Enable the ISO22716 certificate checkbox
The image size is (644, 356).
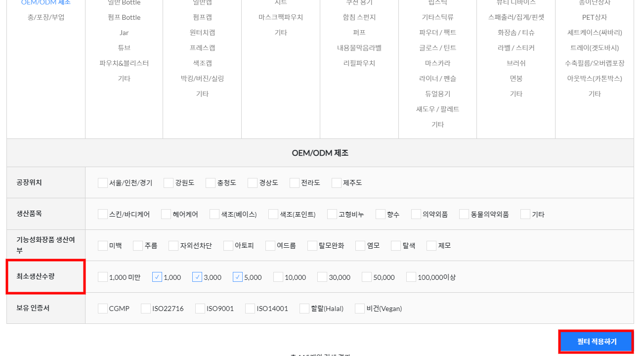146,309
